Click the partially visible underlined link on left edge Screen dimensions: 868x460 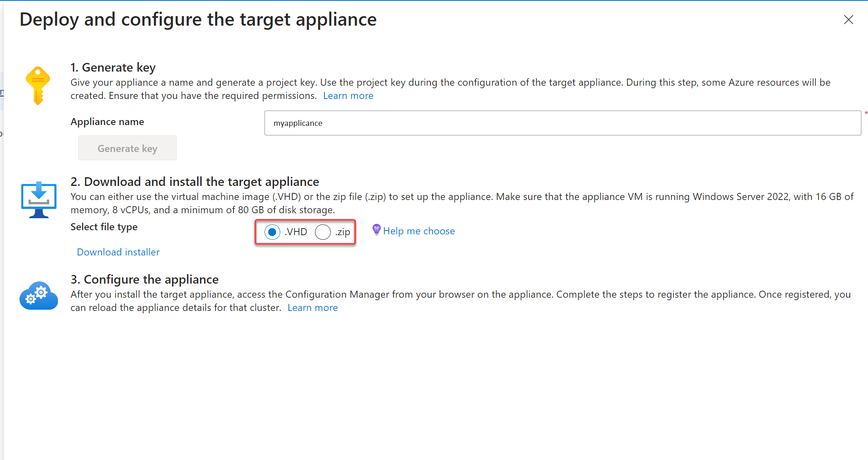click(2, 91)
